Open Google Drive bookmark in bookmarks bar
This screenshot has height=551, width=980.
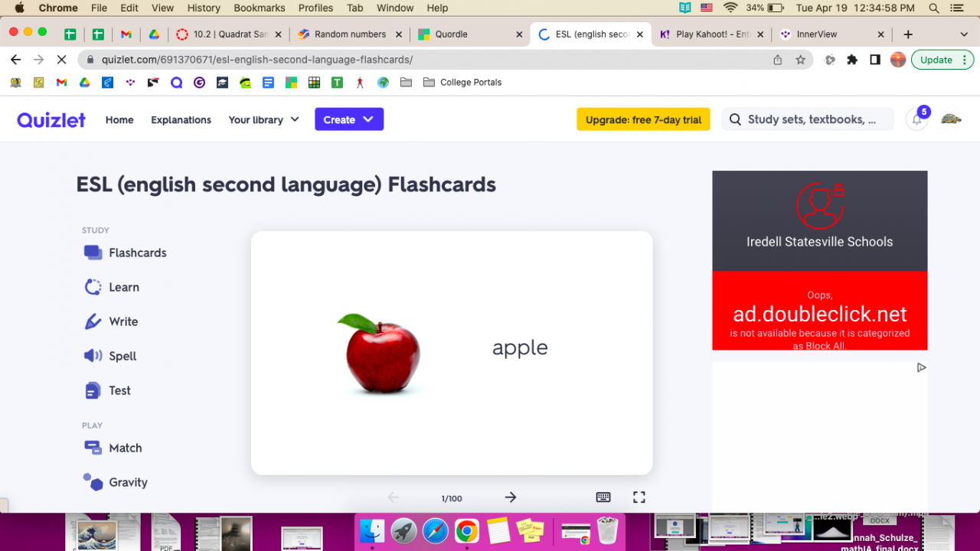pos(85,83)
